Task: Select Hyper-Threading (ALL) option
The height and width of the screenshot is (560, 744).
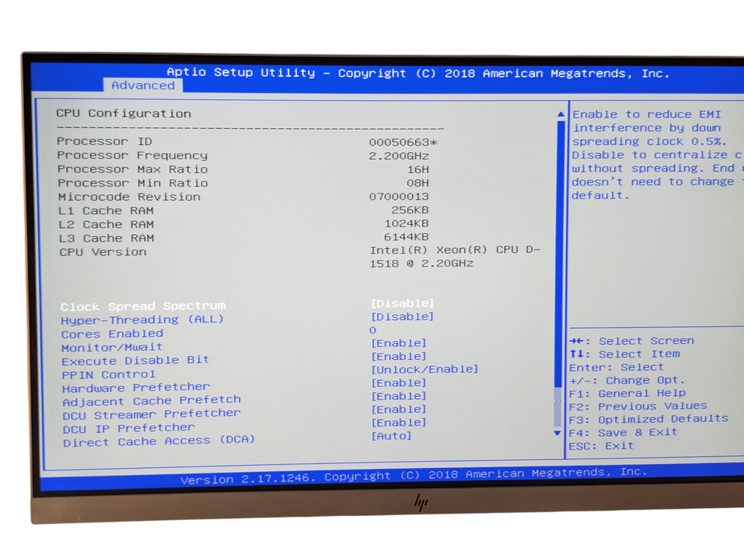Action: (x=142, y=319)
